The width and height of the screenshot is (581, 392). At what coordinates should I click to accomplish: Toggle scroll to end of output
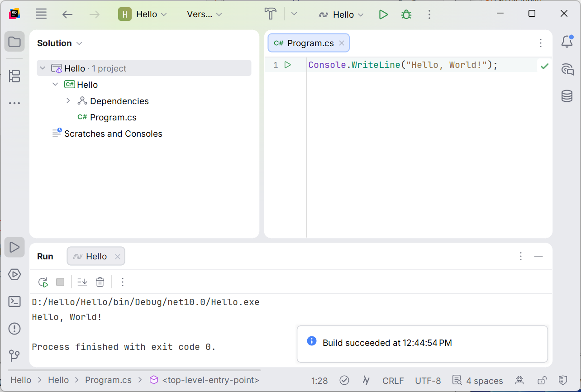82,282
